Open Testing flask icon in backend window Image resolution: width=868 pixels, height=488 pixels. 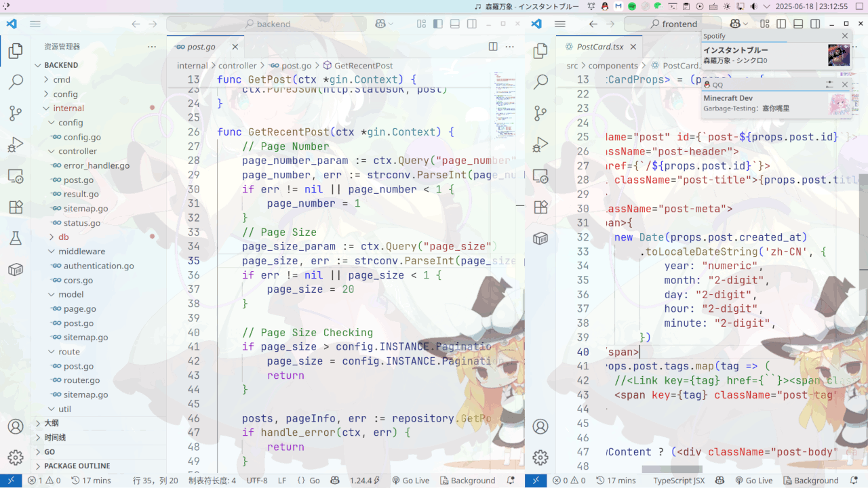point(15,238)
